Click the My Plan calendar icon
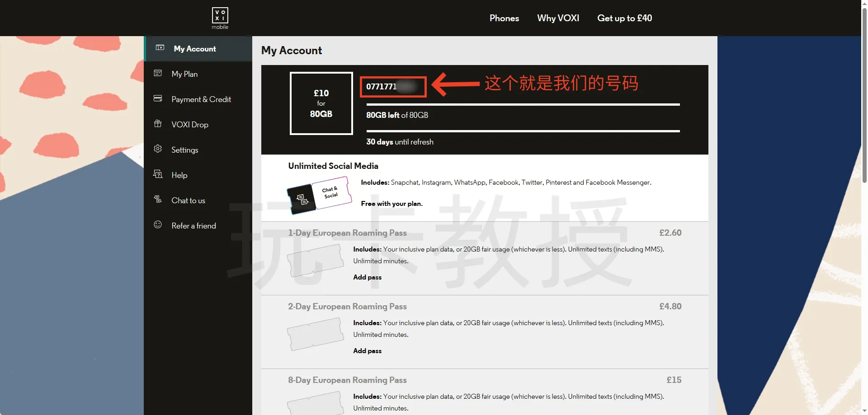The height and width of the screenshot is (415, 868). [x=158, y=73]
